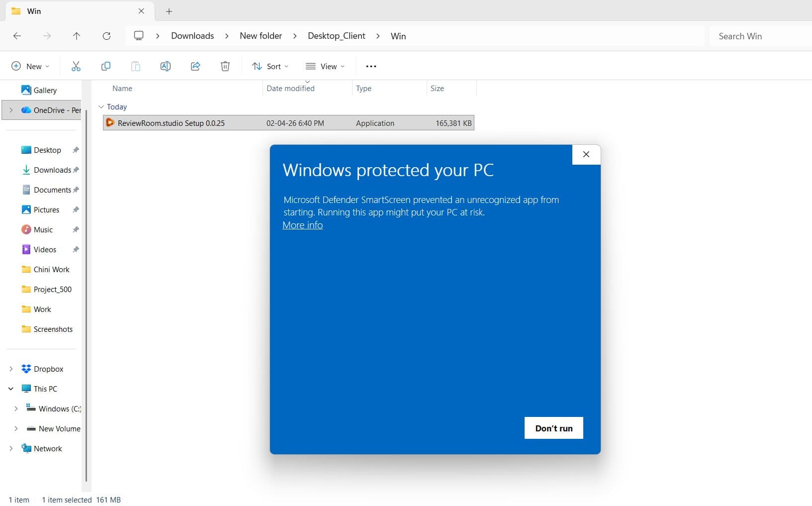Screen dimensions: 812x506
Task: Unpin Videos using its pin icon
Action: [x=76, y=249]
